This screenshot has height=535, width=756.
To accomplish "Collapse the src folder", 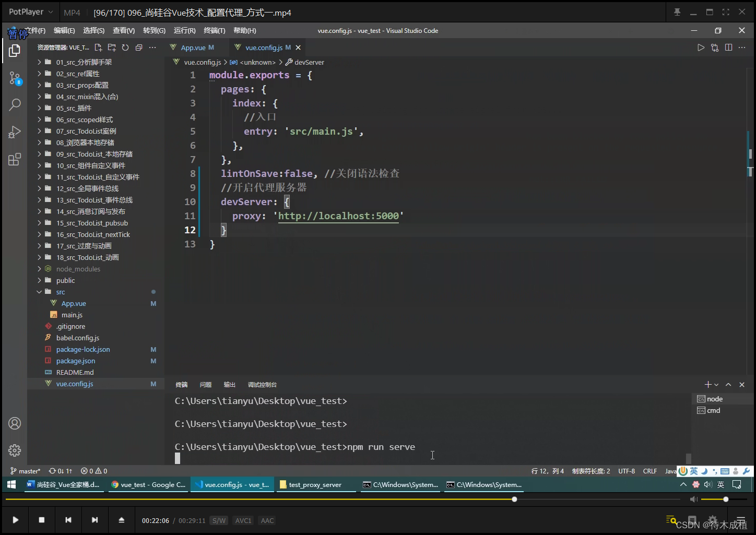I will point(96,292).
